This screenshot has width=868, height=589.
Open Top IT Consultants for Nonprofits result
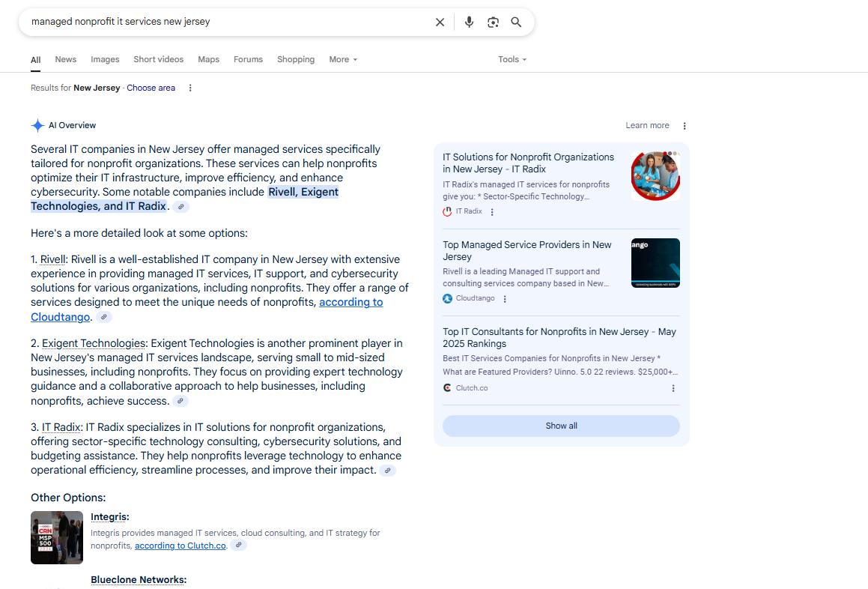559,338
